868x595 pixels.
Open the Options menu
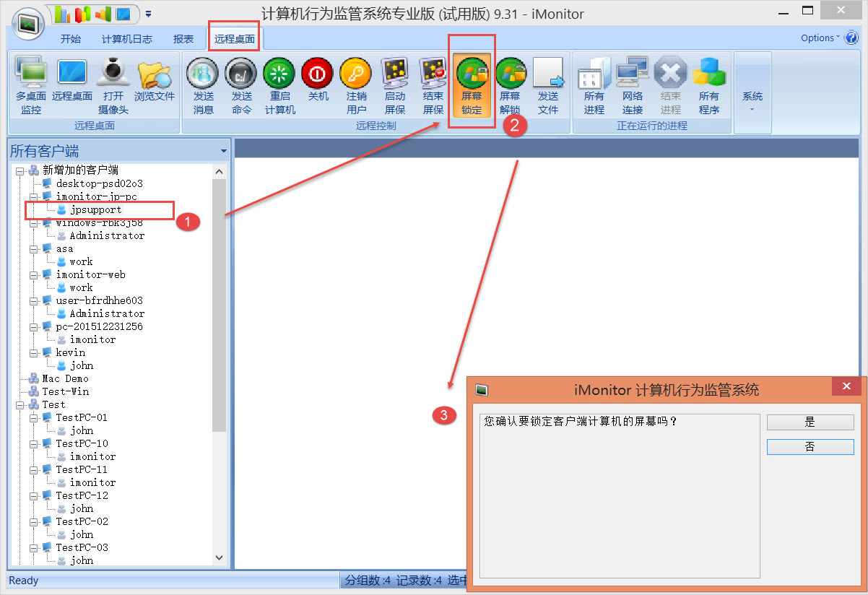click(x=820, y=38)
